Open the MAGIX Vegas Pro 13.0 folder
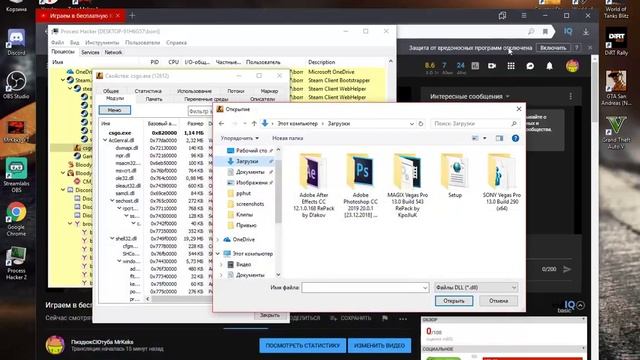Image resolution: width=640 pixels, height=360 pixels. (x=407, y=186)
